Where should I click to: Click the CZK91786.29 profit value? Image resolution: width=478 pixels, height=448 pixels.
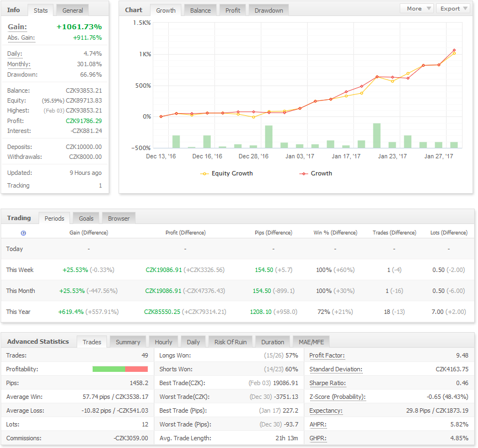click(x=84, y=121)
